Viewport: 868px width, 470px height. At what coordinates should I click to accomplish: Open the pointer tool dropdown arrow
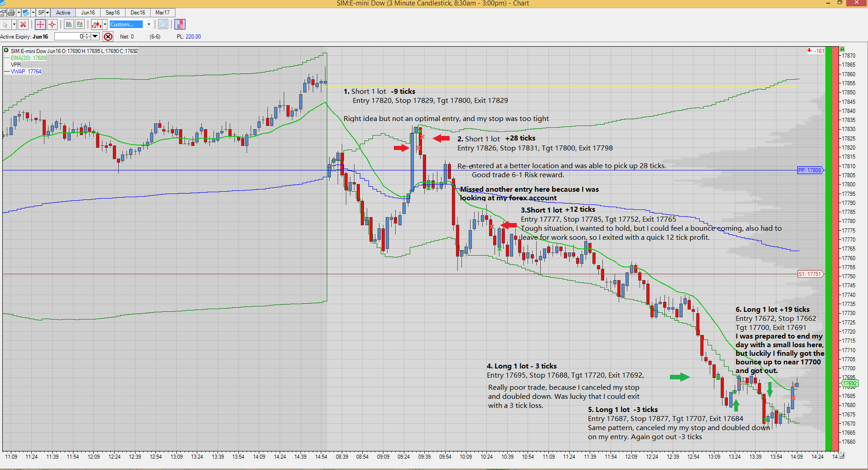click(x=14, y=24)
